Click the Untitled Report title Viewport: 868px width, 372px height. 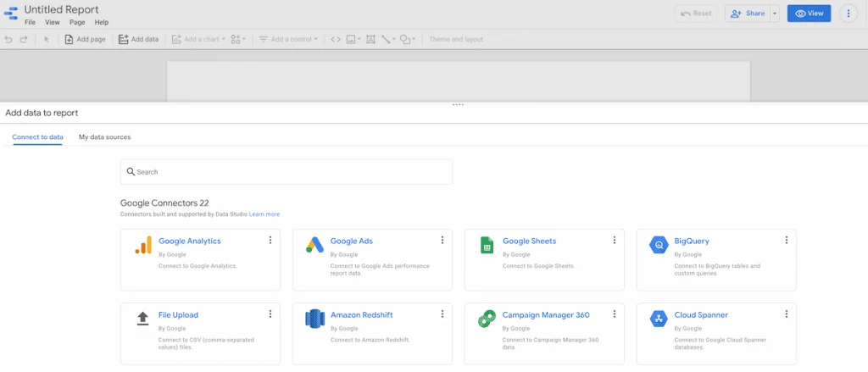pyautogui.click(x=61, y=9)
